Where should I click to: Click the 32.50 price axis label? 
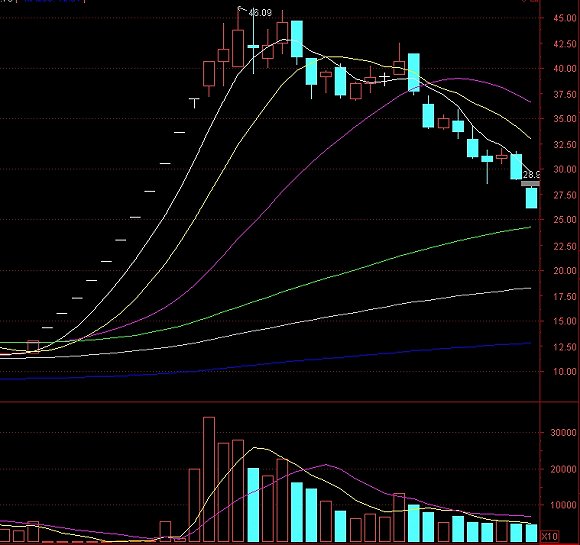point(565,144)
